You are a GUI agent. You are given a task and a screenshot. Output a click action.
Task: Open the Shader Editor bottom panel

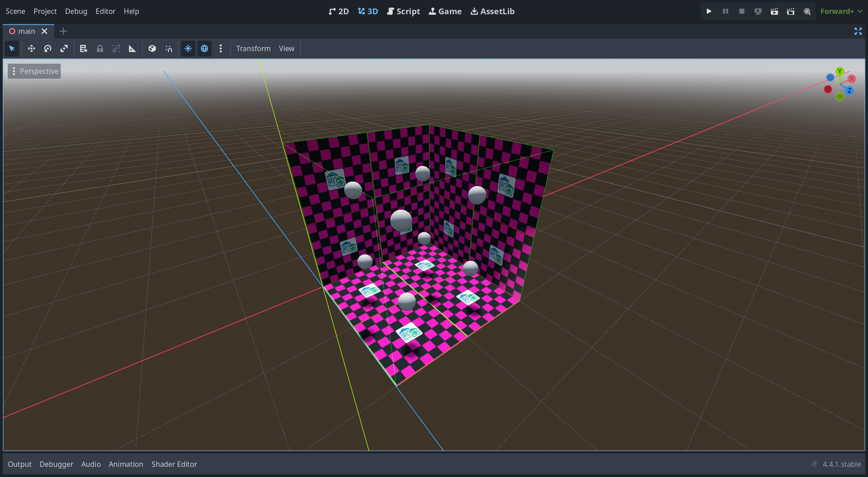point(174,464)
